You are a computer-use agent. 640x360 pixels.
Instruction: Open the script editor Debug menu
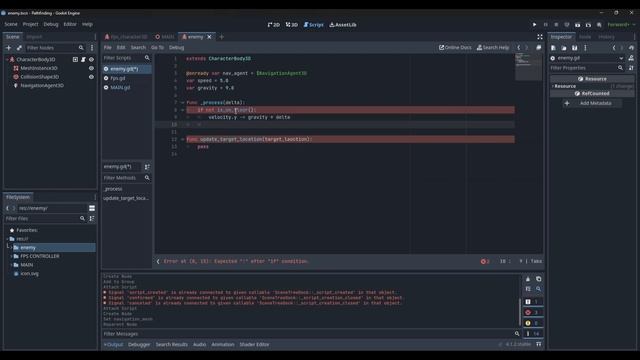coord(176,47)
